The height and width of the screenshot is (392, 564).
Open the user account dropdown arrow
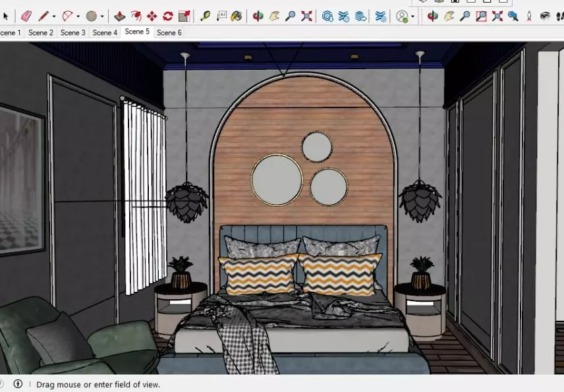pos(413,16)
